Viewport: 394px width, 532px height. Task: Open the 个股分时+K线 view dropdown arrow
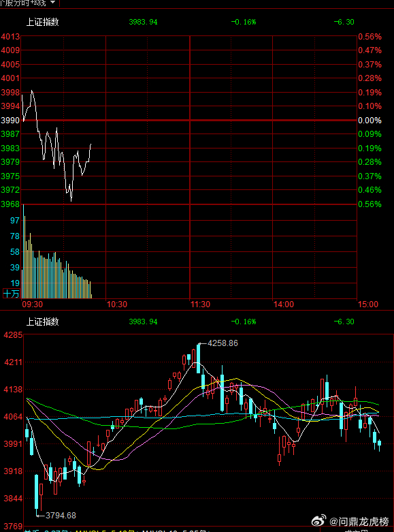pos(52,2)
